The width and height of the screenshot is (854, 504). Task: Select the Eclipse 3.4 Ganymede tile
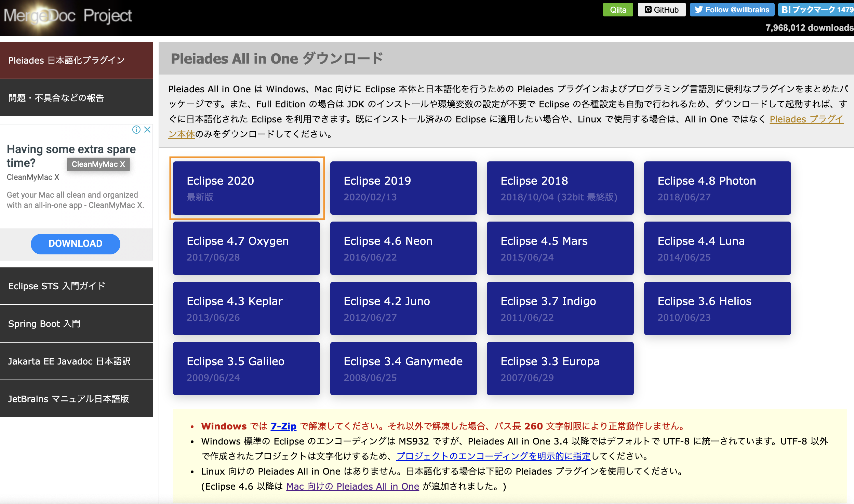[403, 369]
